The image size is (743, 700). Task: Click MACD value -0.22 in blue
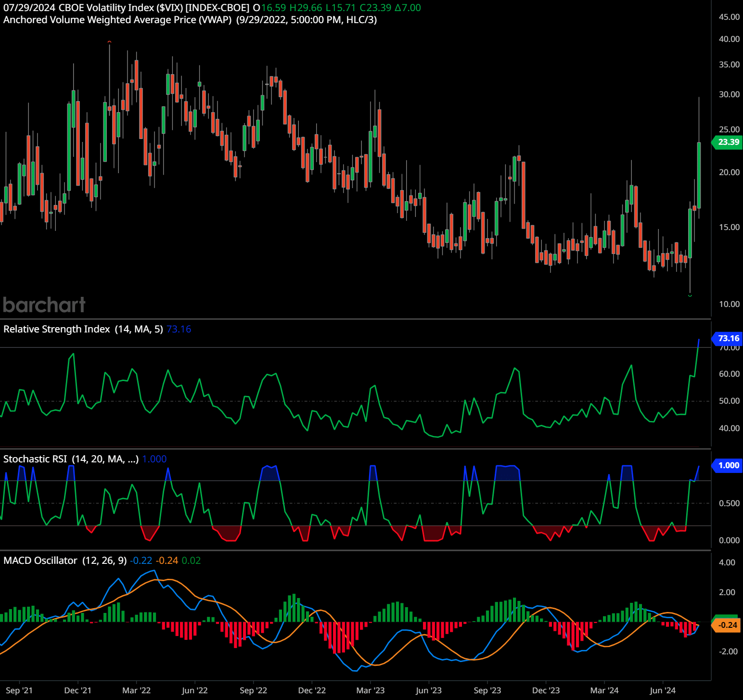141,560
